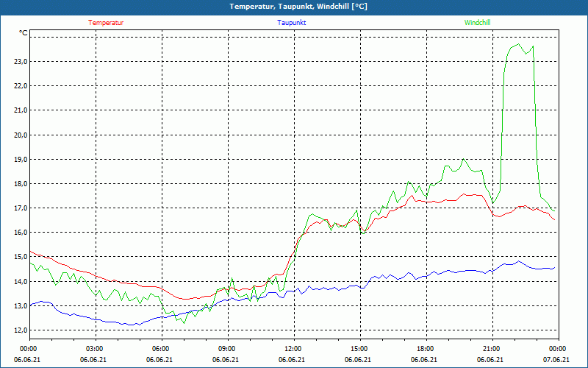Click the 20,0 y-axis value
The image size is (588, 368).
(21, 135)
